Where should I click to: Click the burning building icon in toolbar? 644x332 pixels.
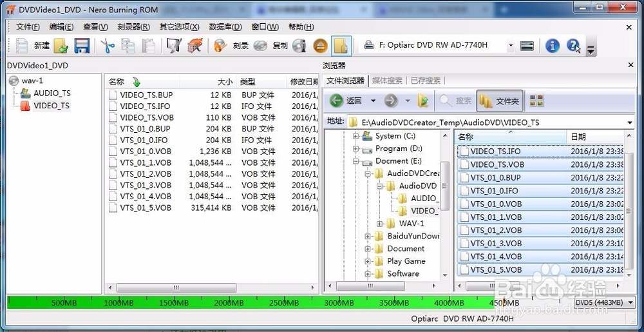(x=194, y=46)
